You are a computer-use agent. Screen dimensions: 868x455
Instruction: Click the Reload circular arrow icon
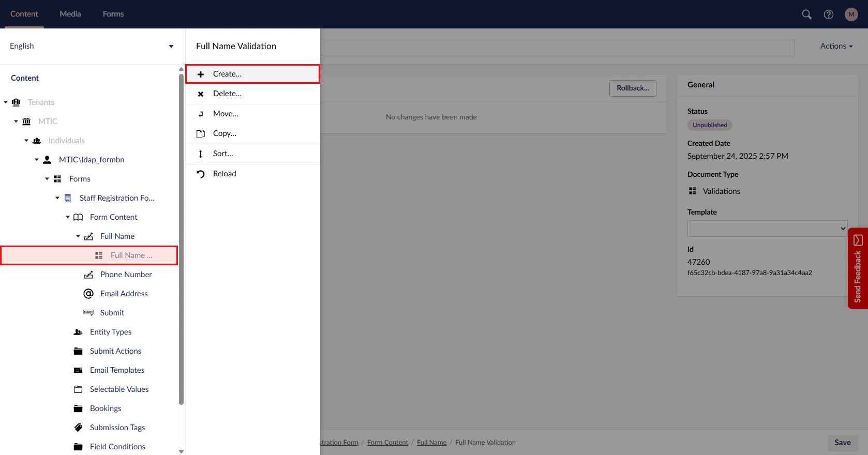(201, 174)
